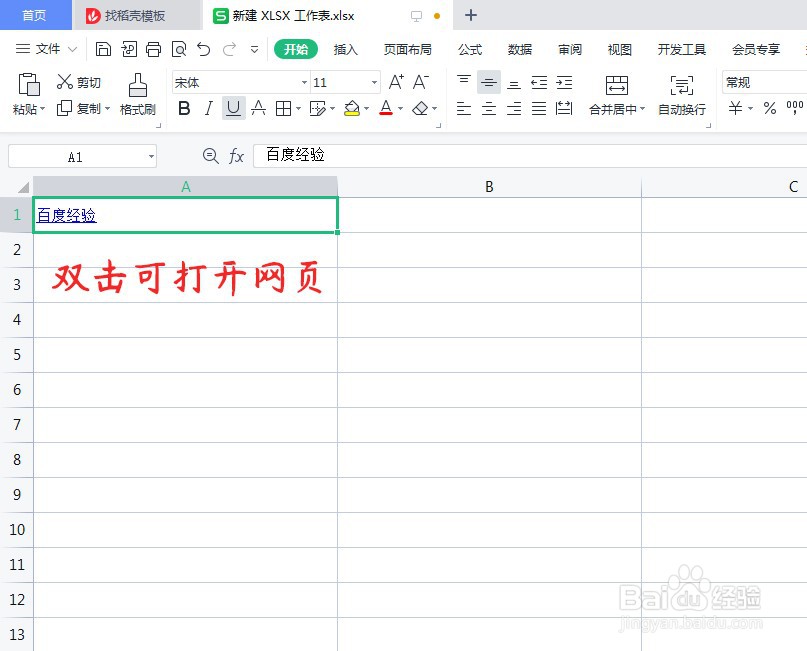The height and width of the screenshot is (651, 807).
Task: Expand the font color dropdown arrow
Action: (400, 109)
